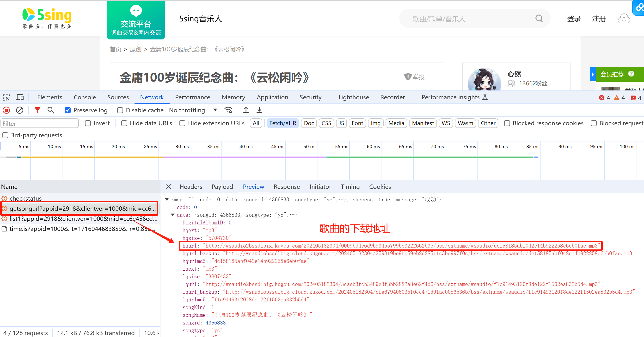Switch to the Application tab
The width and height of the screenshot is (644, 337).
[x=272, y=97]
